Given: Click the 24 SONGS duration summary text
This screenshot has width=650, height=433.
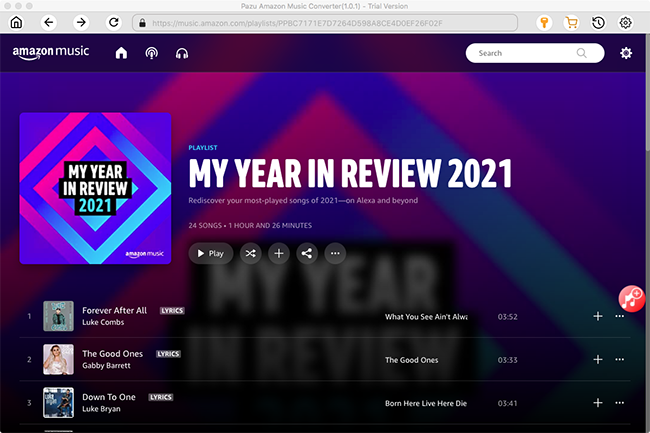Looking at the screenshot, I should coord(250,225).
